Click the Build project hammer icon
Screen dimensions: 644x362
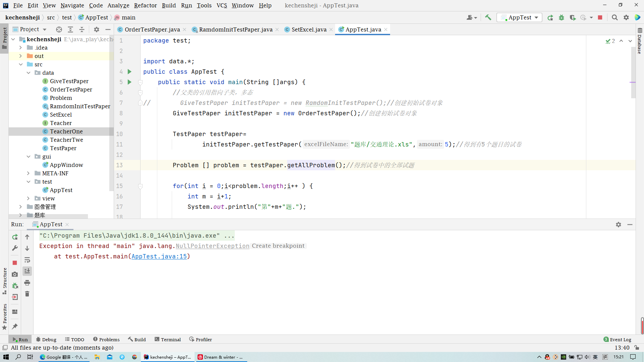[488, 17]
